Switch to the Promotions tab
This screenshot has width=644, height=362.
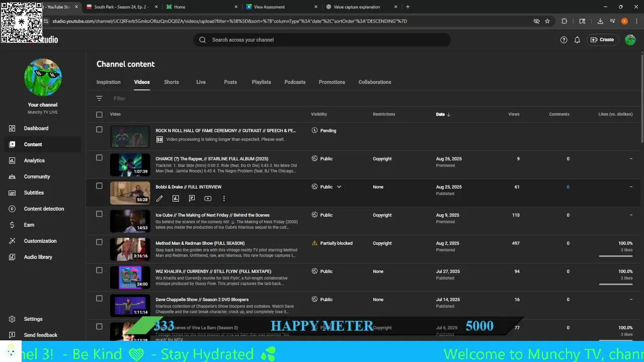(x=332, y=82)
